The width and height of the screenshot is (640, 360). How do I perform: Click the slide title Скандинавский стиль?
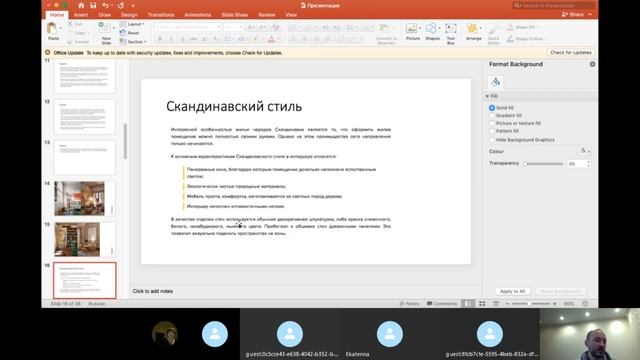point(234,107)
